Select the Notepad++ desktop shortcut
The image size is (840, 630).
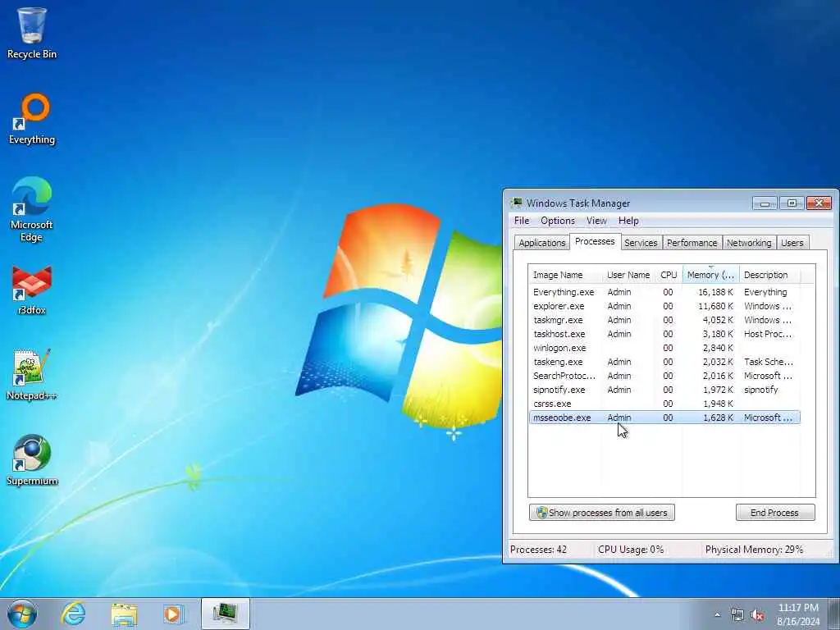(x=32, y=375)
